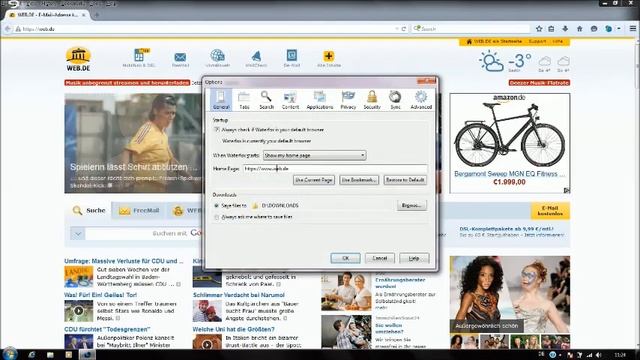This screenshot has width=640, height=360.
Task: Select the Suche tab on WEB.DE
Action: point(89,211)
